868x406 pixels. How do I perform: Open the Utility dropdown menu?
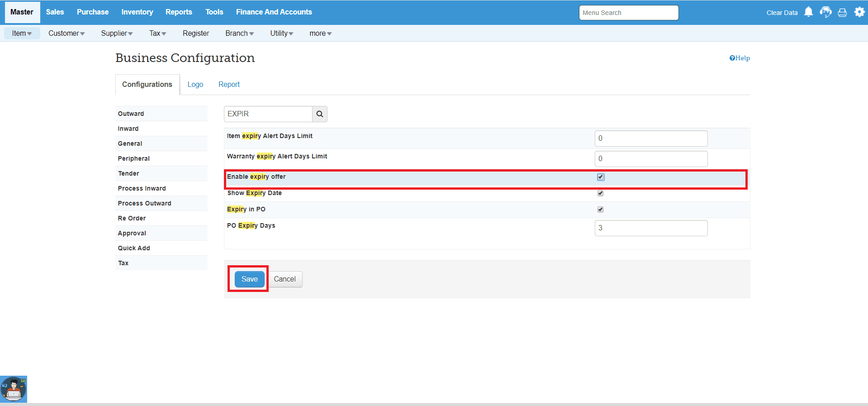282,33
